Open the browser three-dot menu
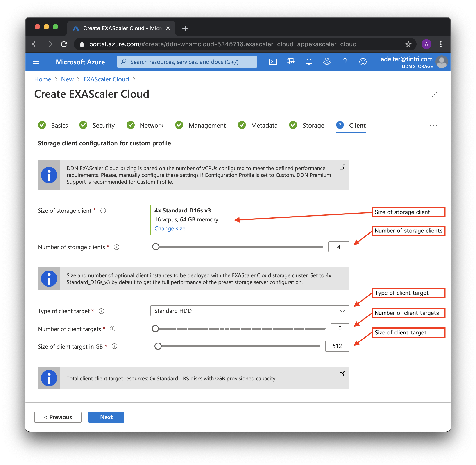This screenshot has height=465, width=476. (x=441, y=44)
